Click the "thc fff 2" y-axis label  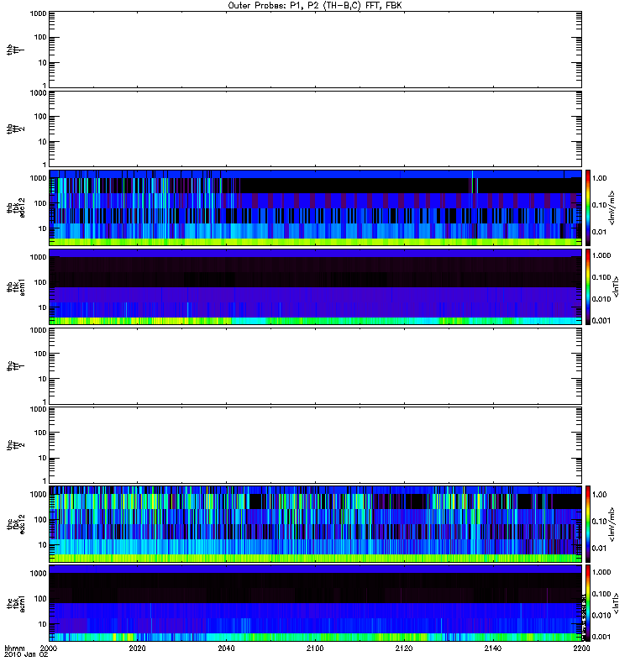(15, 445)
